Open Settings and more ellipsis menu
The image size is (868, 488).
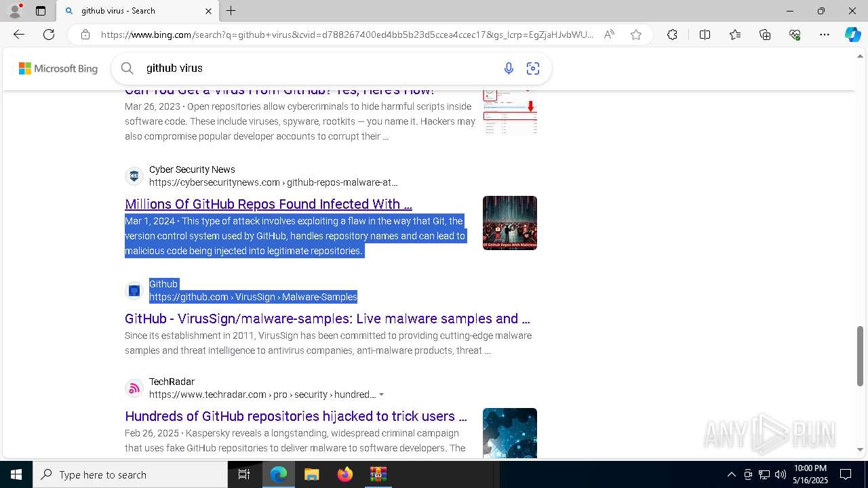point(825,35)
